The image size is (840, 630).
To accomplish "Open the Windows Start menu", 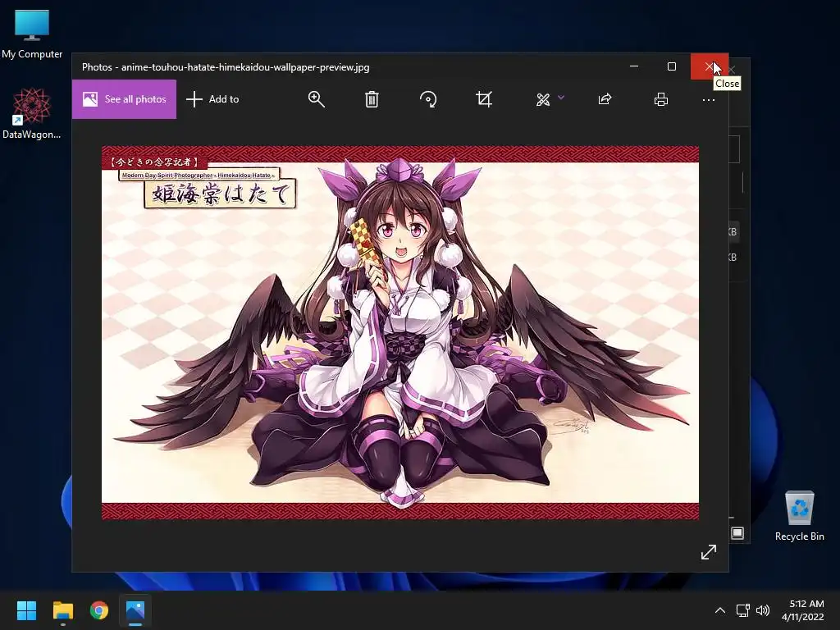I will point(26,610).
